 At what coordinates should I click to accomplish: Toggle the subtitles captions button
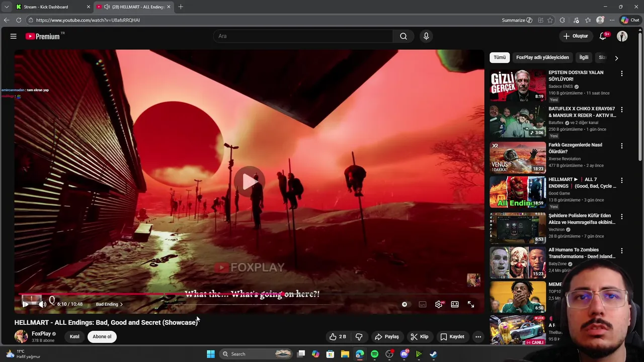423,304
